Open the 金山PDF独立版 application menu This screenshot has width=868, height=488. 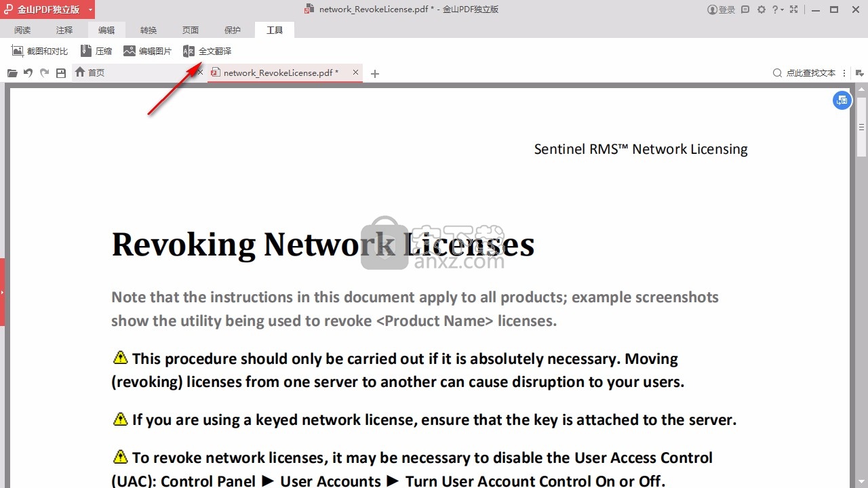[47, 9]
